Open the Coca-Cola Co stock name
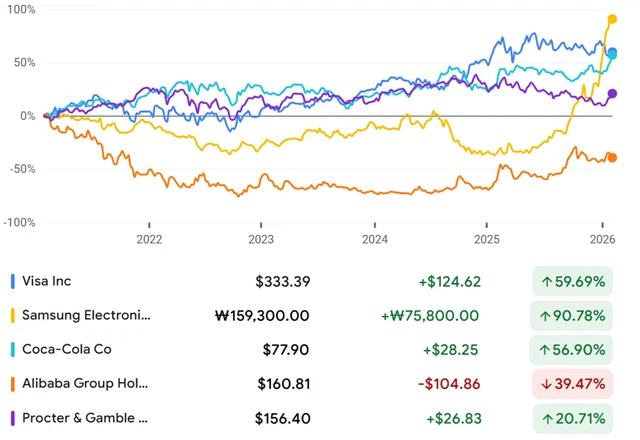 pyautogui.click(x=68, y=350)
